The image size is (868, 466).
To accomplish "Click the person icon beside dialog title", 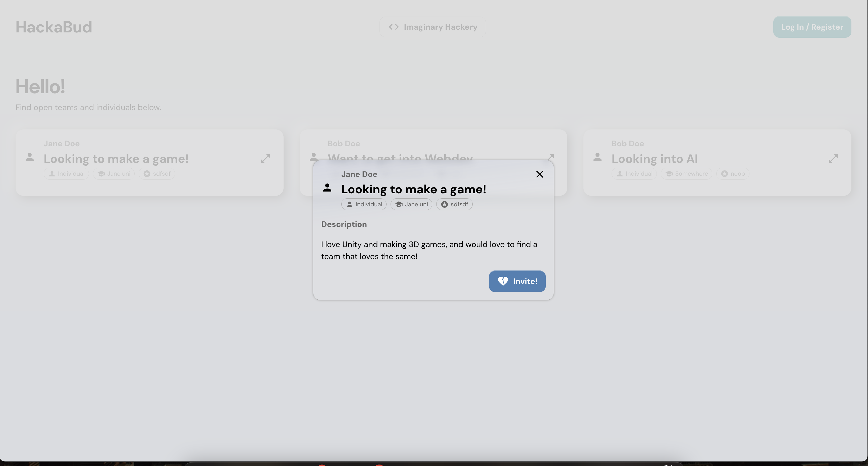I will (x=327, y=188).
